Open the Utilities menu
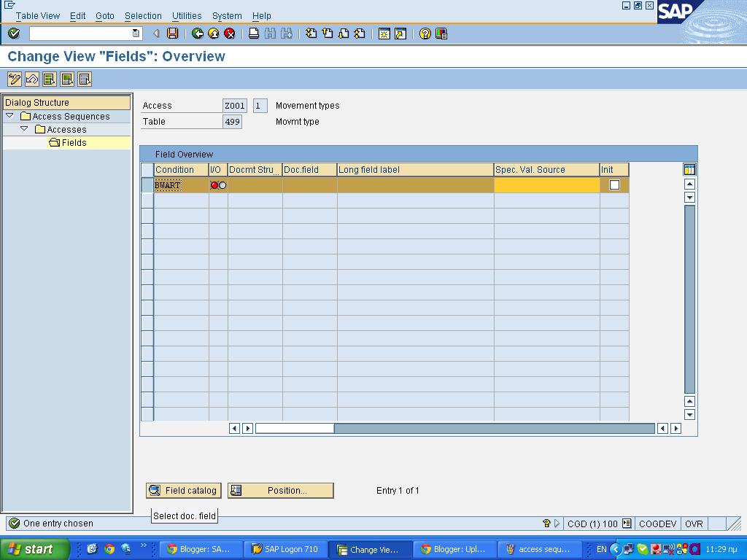Viewport: 747px width, 560px height. pyautogui.click(x=187, y=16)
